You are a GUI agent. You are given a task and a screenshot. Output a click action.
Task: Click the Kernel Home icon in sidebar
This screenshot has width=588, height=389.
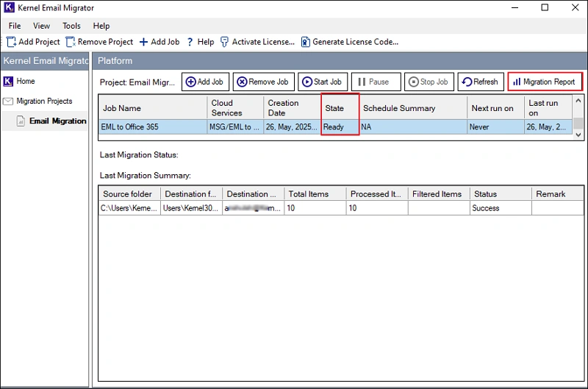8,82
